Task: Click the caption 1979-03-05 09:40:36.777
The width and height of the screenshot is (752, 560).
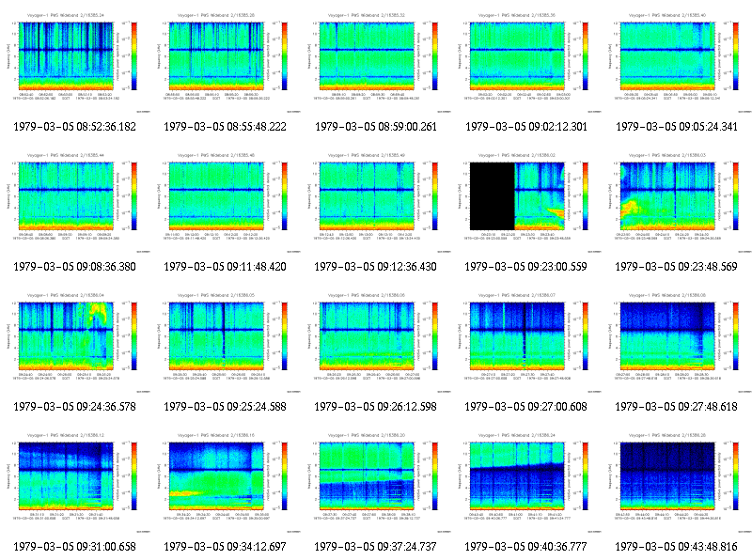Action: coord(526,547)
